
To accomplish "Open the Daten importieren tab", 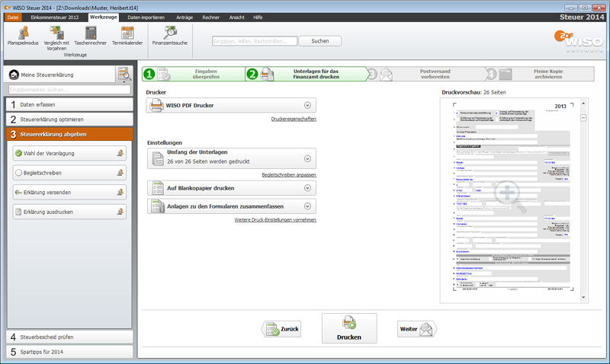I will [145, 16].
